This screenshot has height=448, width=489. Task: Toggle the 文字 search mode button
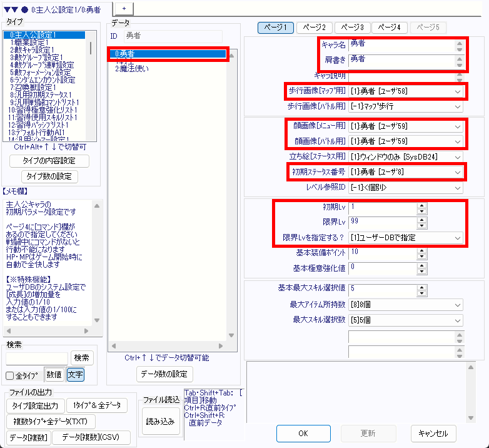75,375
